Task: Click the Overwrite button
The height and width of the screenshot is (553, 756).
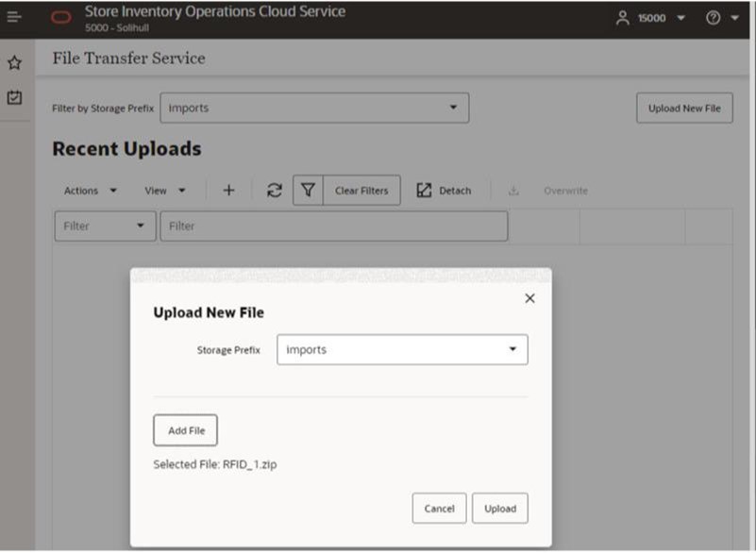Action: click(565, 191)
